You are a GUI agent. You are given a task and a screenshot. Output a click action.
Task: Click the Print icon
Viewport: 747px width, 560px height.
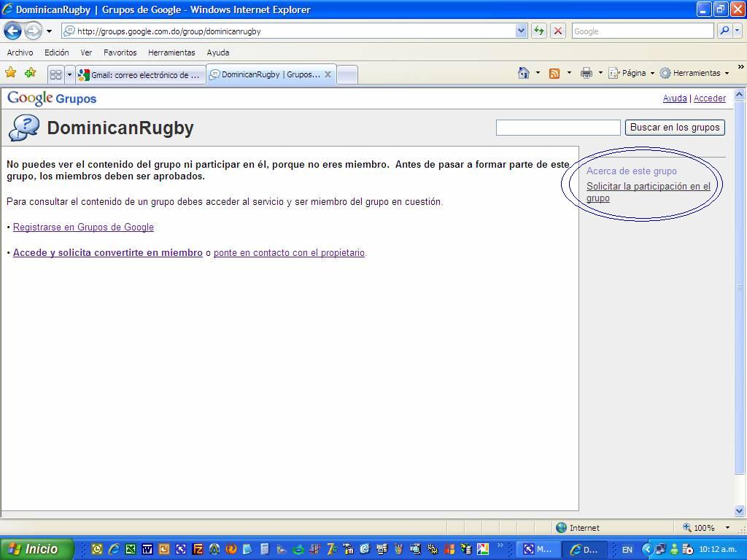click(587, 73)
